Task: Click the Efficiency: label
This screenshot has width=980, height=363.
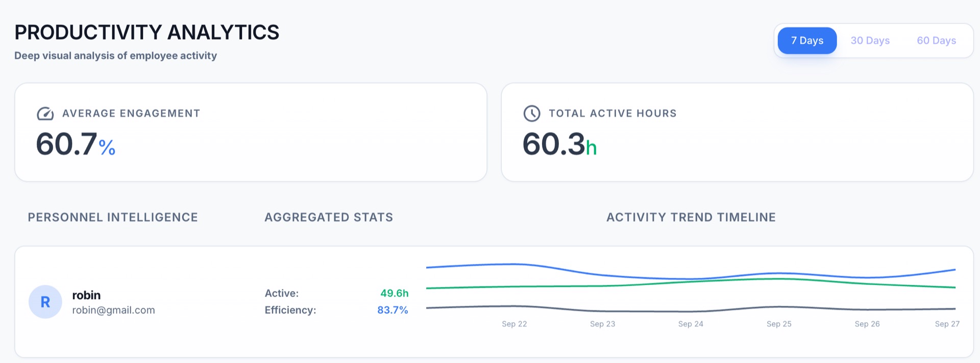Action: [290, 310]
